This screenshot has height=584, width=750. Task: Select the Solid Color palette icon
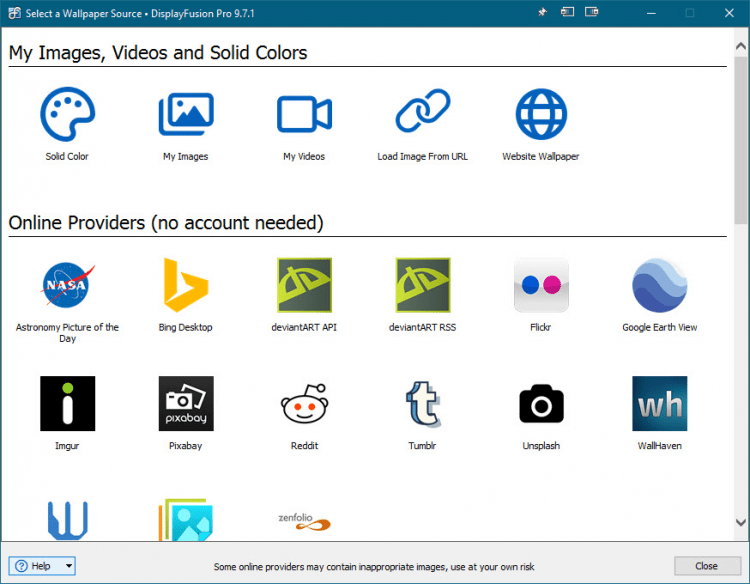coord(67,114)
